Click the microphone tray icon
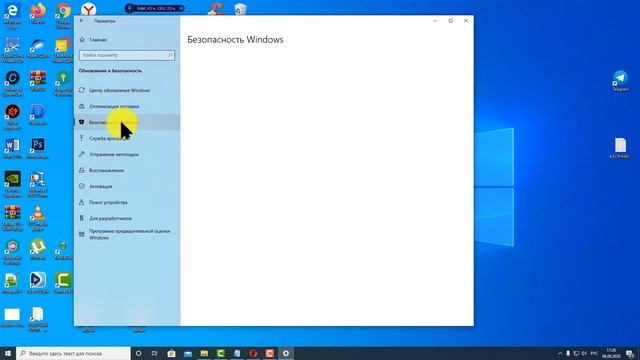 [568, 353]
